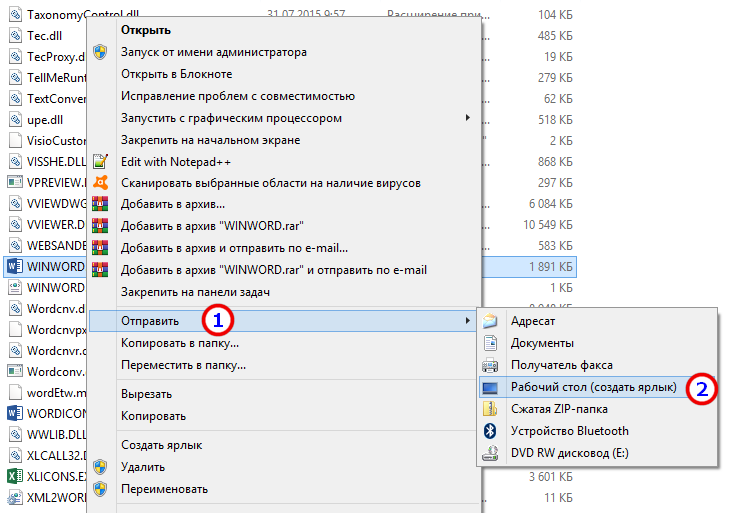The width and height of the screenshot is (732, 513).
Task: Choose Запуск от имени администратора
Action: click(x=214, y=52)
